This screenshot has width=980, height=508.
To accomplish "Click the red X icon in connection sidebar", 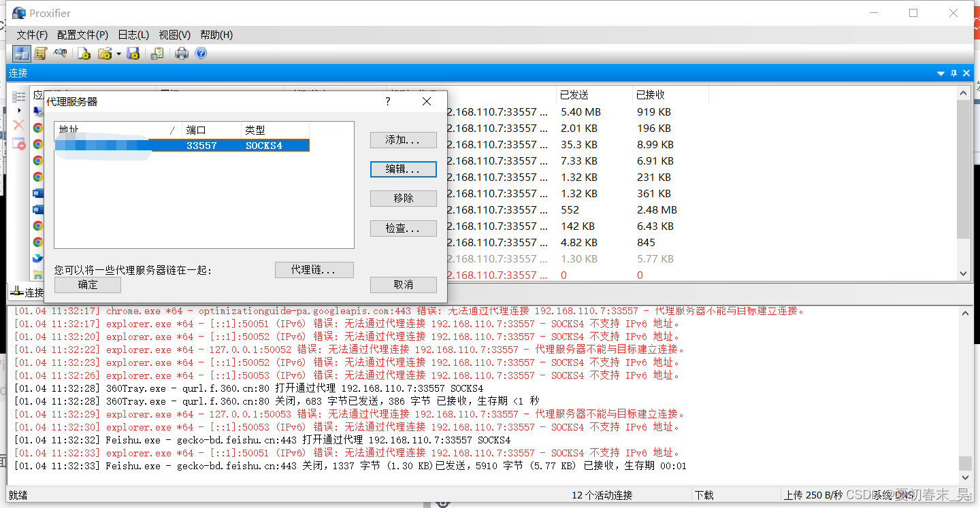I will [19, 125].
